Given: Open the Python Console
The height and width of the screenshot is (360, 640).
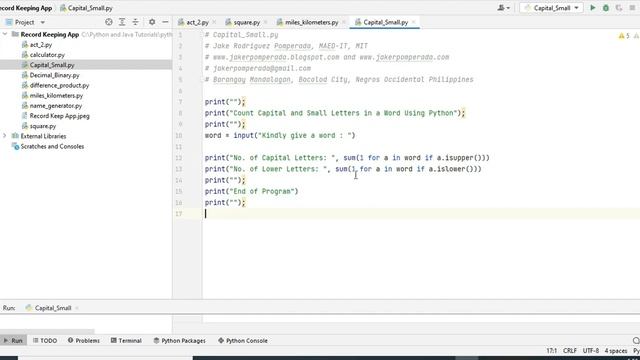Looking at the screenshot, I should 243,340.
